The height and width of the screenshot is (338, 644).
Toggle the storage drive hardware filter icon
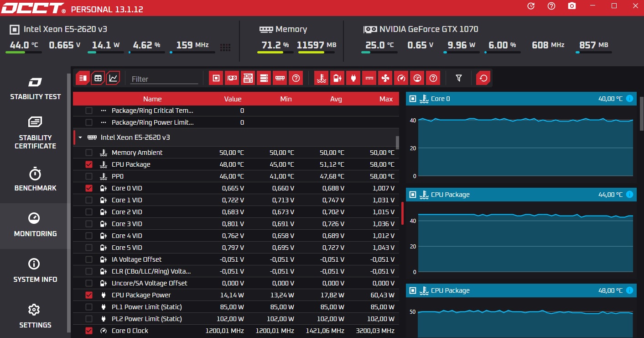(264, 78)
